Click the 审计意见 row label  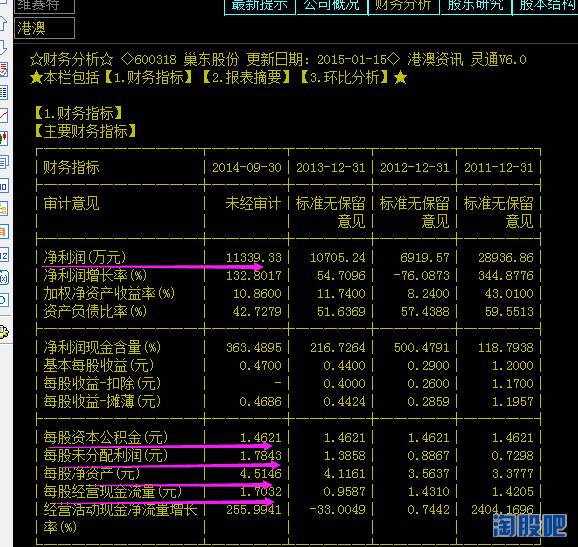tap(72, 203)
